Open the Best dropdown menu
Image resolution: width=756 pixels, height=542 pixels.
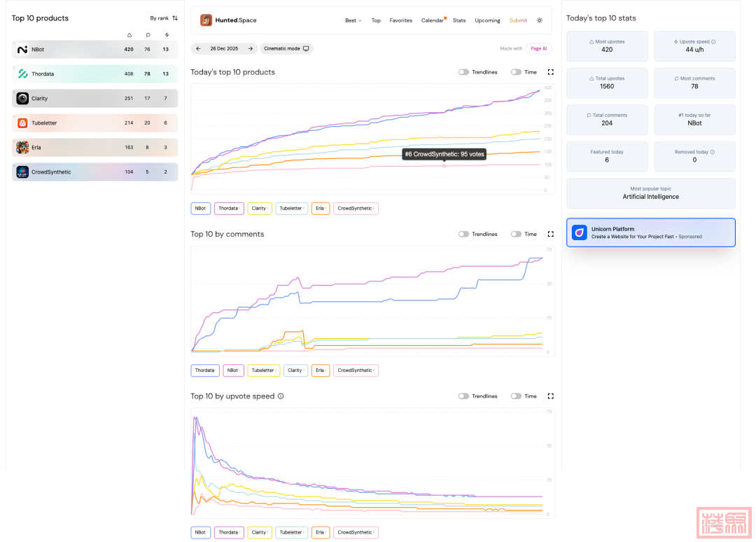click(x=353, y=20)
